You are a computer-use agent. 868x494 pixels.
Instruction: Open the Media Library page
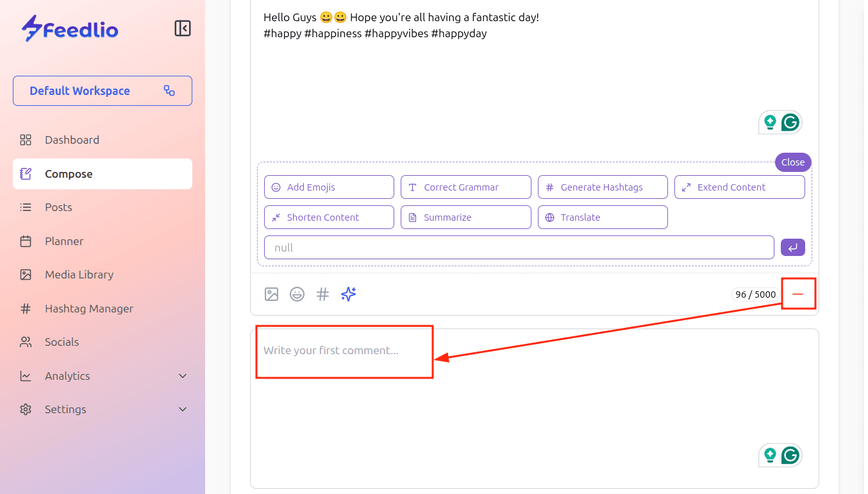click(x=79, y=275)
